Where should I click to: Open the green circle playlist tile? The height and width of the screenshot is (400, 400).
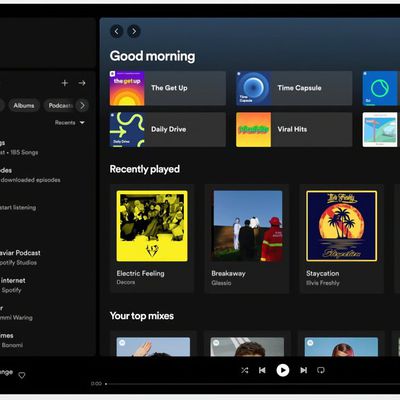(380, 88)
